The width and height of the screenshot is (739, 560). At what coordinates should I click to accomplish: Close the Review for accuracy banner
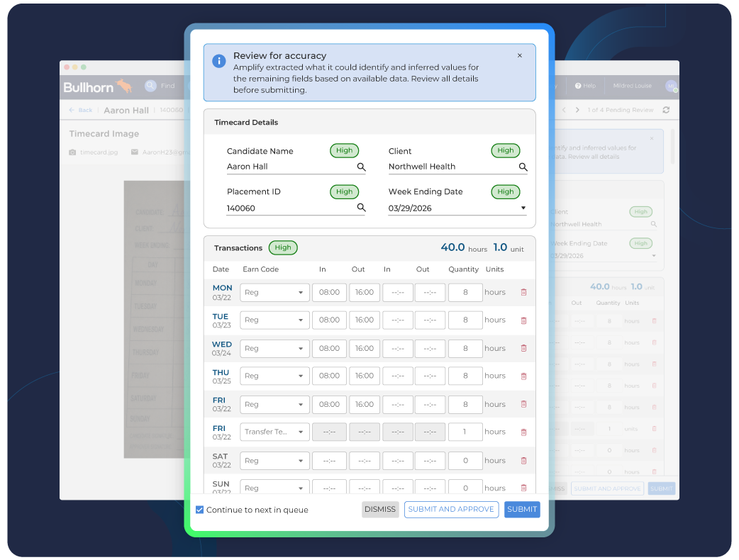point(519,55)
